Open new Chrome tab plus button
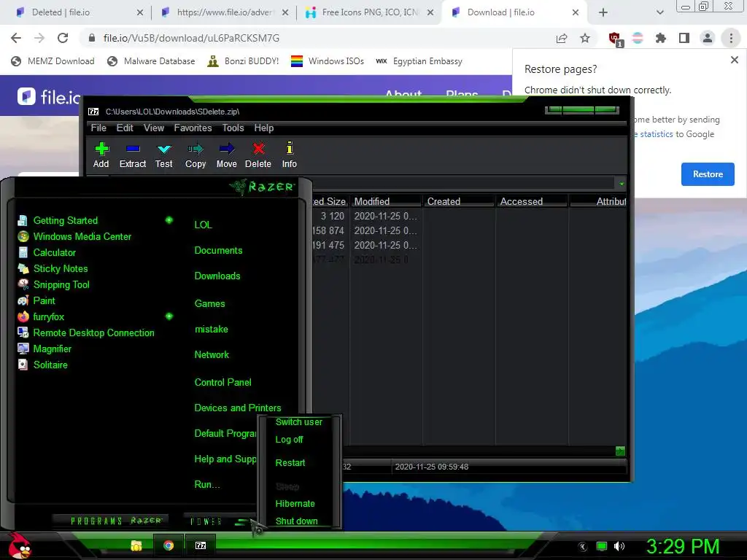The width and height of the screenshot is (747, 560). tap(603, 12)
